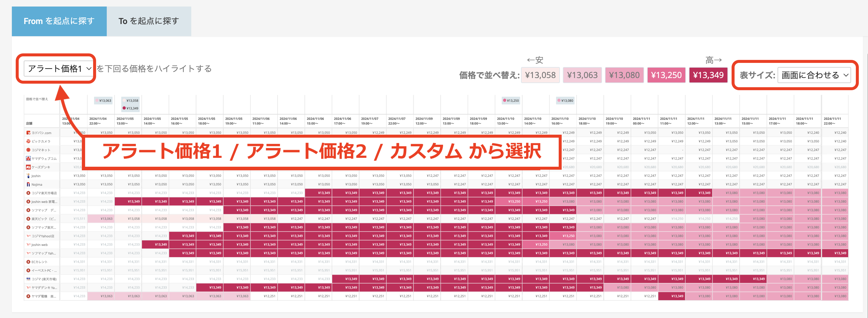This screenshot has width=868, height=318.
Task: Select the ¥13,250 pink price swatch
Action: pyautogui.click(x=666, y=75)
